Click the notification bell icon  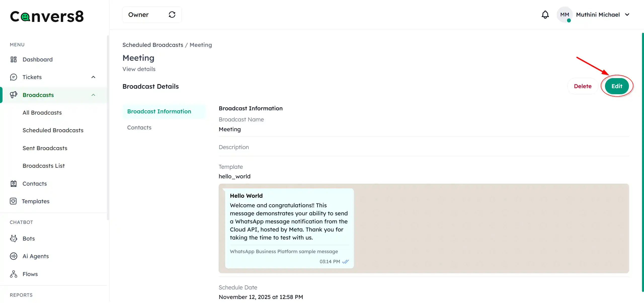point(545,15)
